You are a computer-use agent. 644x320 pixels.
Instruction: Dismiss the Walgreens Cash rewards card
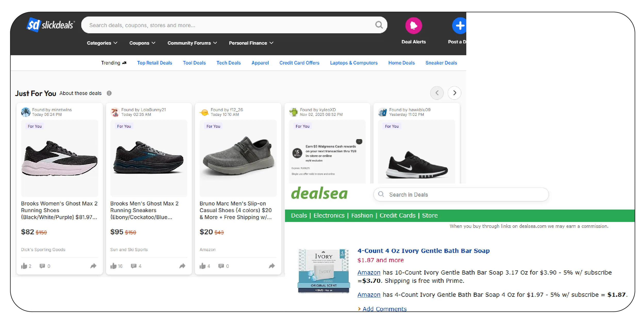coord(359,141)
